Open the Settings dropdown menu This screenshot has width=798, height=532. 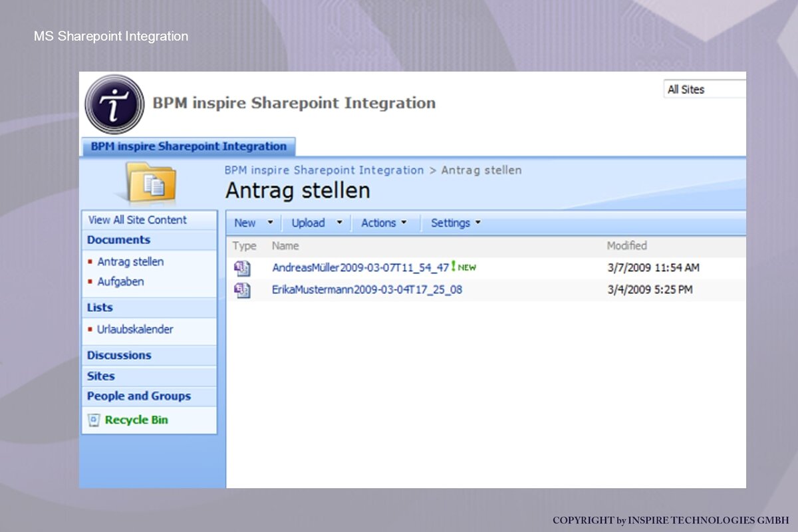(x=456, y=223)
